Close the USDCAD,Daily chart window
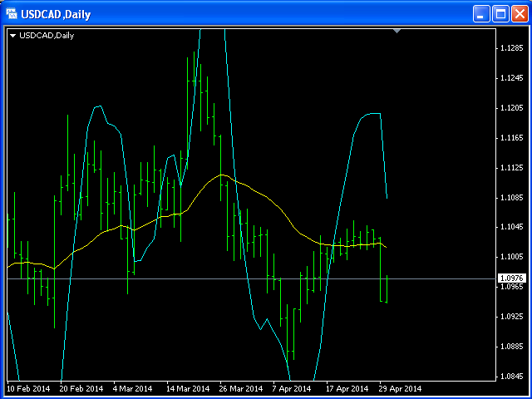Image resolution: width=532 pixels, height=399 pixels. (520, 14)
